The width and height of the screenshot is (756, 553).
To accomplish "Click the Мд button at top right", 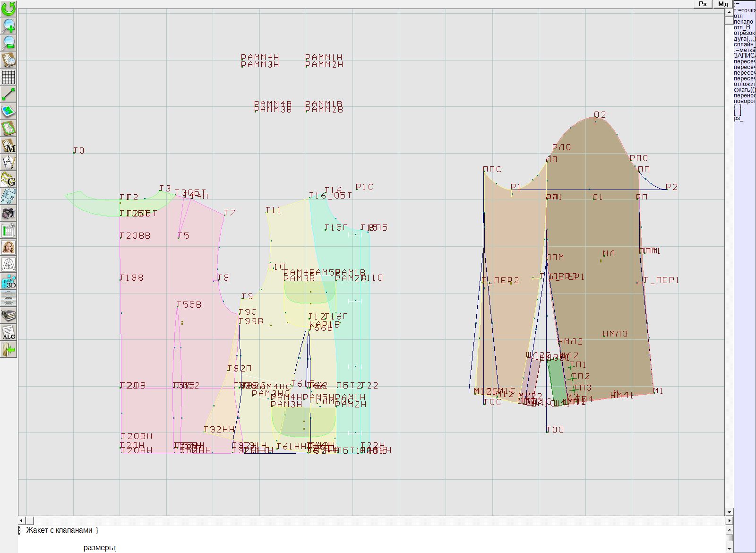I will click(723, 4).
